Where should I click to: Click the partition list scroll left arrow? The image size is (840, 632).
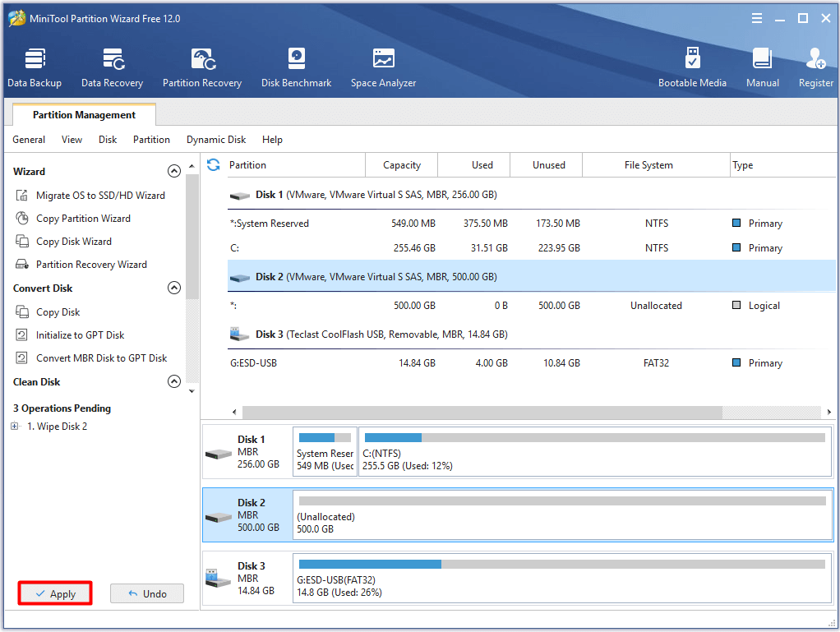tap(234, 412)
